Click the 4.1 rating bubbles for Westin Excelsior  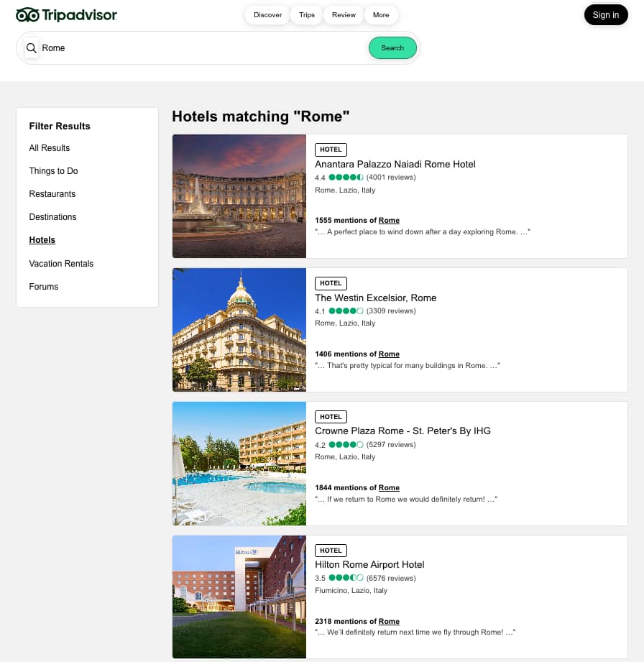click(x=346, y=311)
